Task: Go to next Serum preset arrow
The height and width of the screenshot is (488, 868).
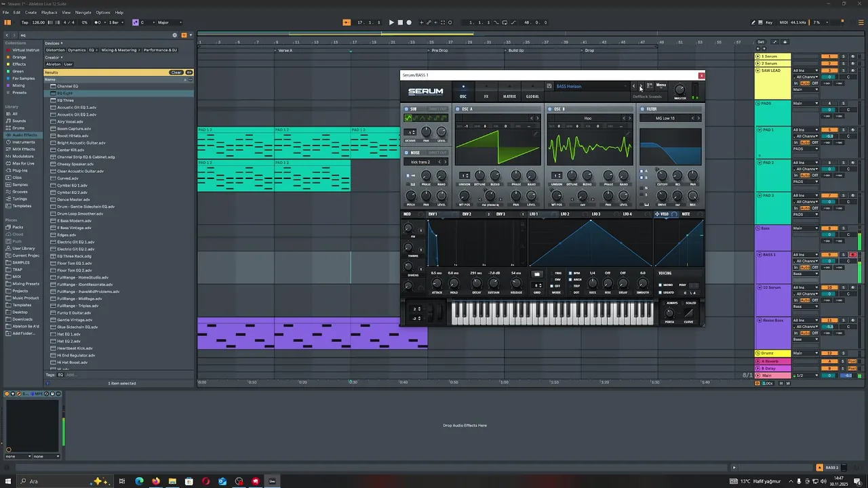Action: (640, 86)
